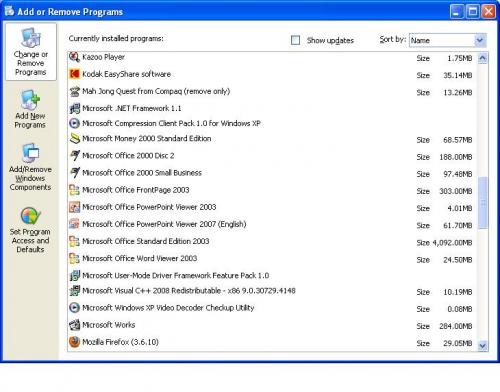Click the PowerPoint Viewer 2003 icon
This screenshot has width=500, height=392.
pyautogui.click(x=74, y=207)
